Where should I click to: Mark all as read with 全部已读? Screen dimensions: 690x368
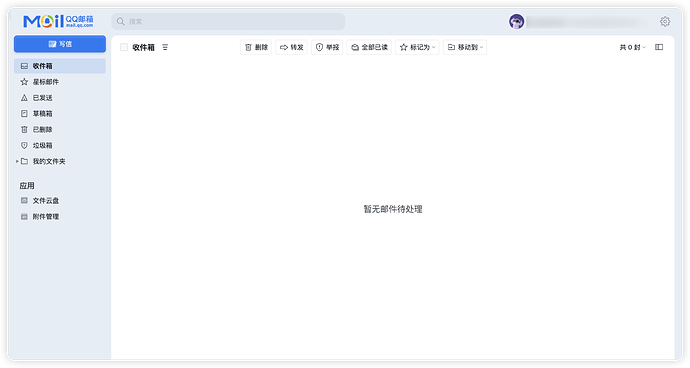(x=369, y=47)
